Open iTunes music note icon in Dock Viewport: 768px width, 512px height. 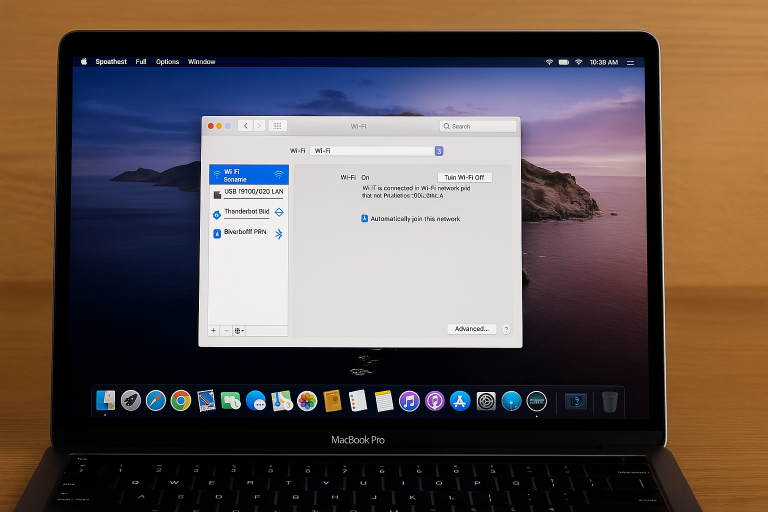point(409,401)
